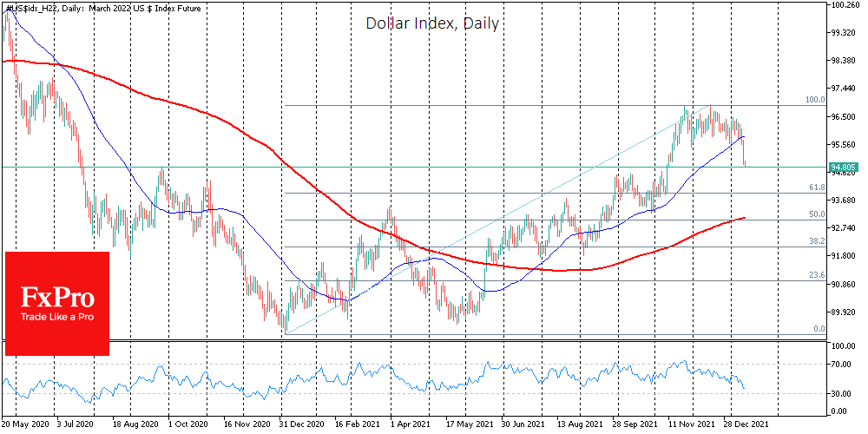Select the Fibonacci 0.0 level label
This screenshot has height=434, width=868.
(x=818, y=329)
